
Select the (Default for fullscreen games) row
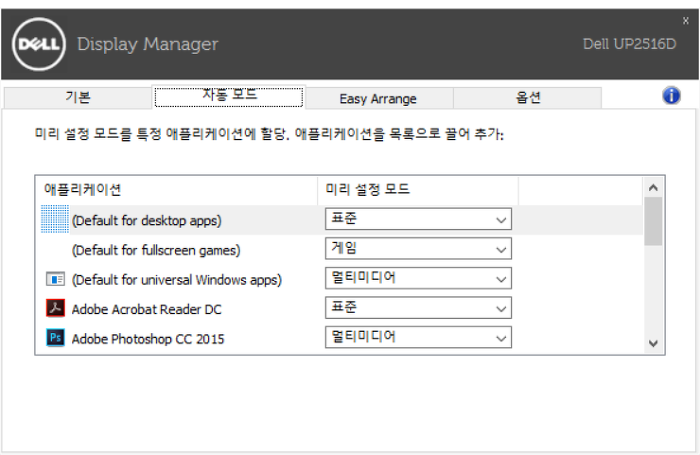pos(339,249)
